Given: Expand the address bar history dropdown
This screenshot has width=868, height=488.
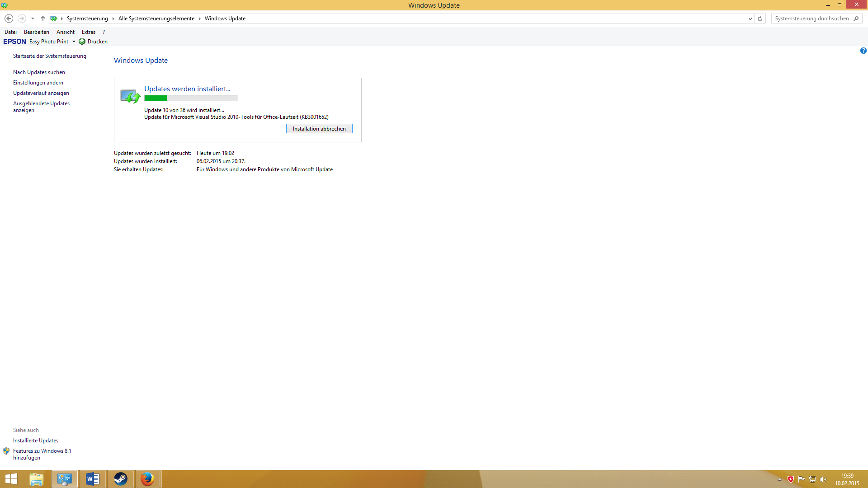Looking at the screenshot, I should (x=750, y=19).
